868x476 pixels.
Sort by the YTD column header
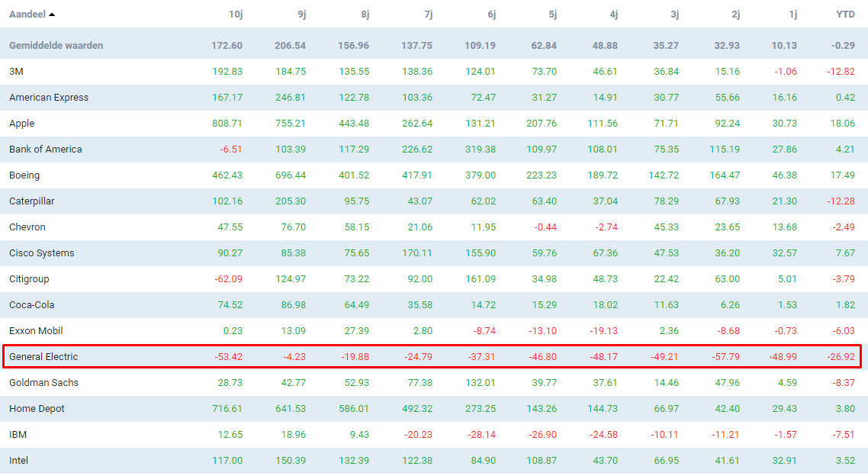tap(845, 14)
